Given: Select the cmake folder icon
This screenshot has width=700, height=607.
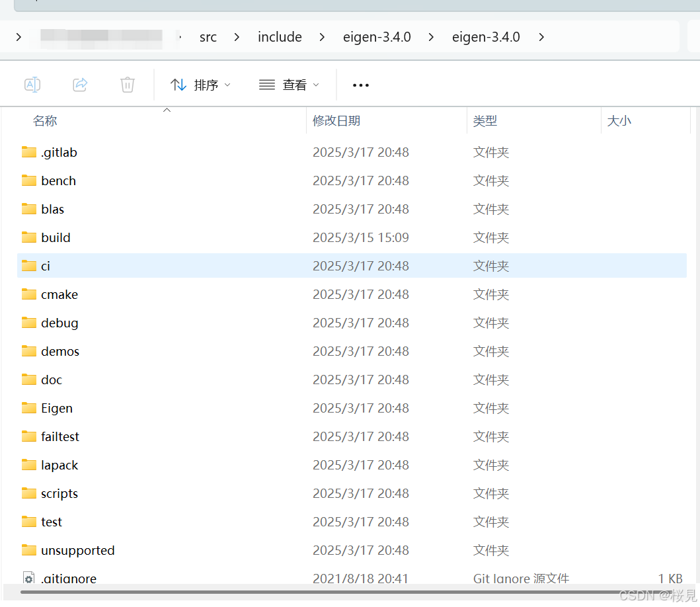Looking at the screenshot, I should click(x=29, y=294).
